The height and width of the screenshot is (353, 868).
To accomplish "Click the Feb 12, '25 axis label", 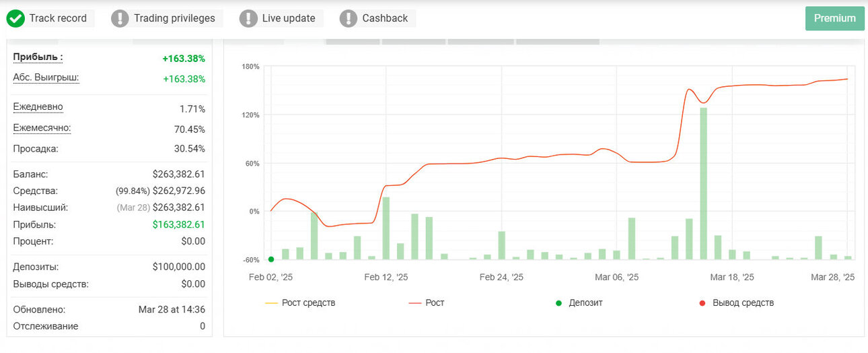I will [x=386, y=277].
